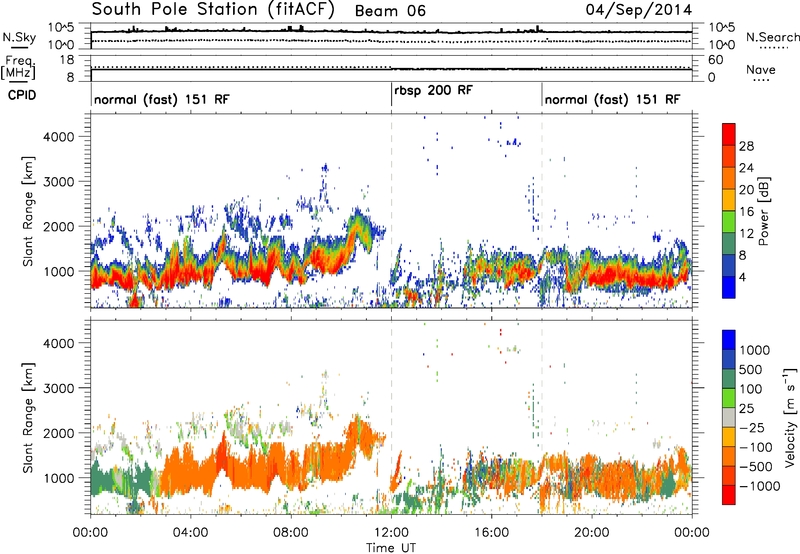Click the '18' frequency axis tick
The height and width of the screenshot is (554, 800).
tap(66, 60)
